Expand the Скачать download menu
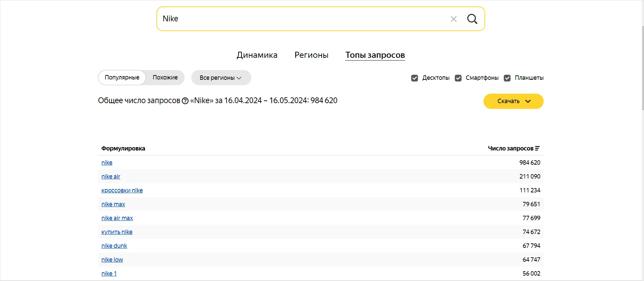Viewport: 644px width, 281px height. point(513,101)
